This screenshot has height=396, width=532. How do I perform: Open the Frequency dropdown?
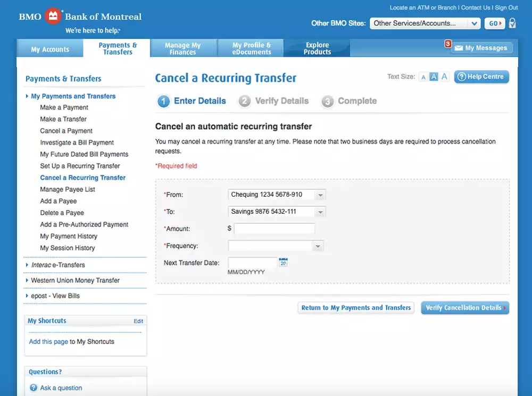(x=276, y=246)
